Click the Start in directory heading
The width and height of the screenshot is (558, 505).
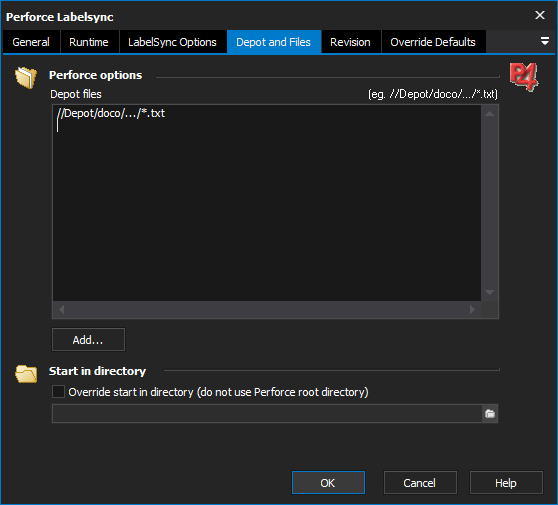tap(98, 371)
